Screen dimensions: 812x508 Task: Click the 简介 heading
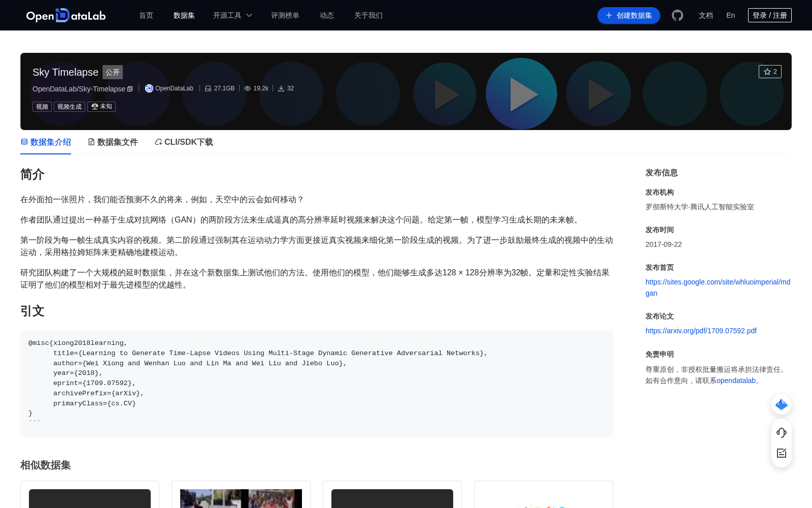tap(32, 174)
